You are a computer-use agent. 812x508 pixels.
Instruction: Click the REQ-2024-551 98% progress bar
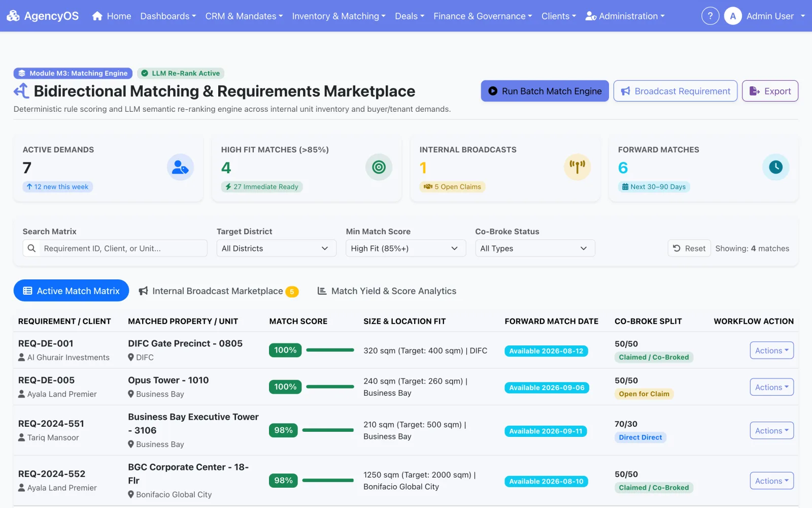(328, 430)
